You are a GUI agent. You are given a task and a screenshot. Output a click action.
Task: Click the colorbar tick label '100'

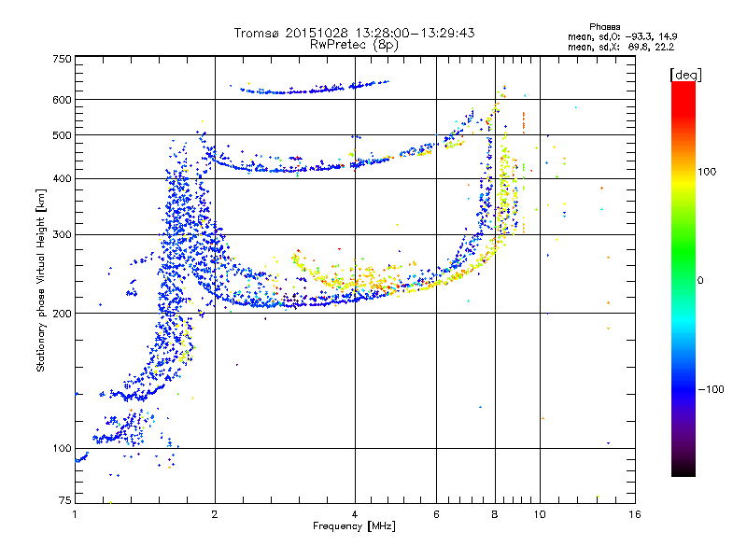(707, 172)
